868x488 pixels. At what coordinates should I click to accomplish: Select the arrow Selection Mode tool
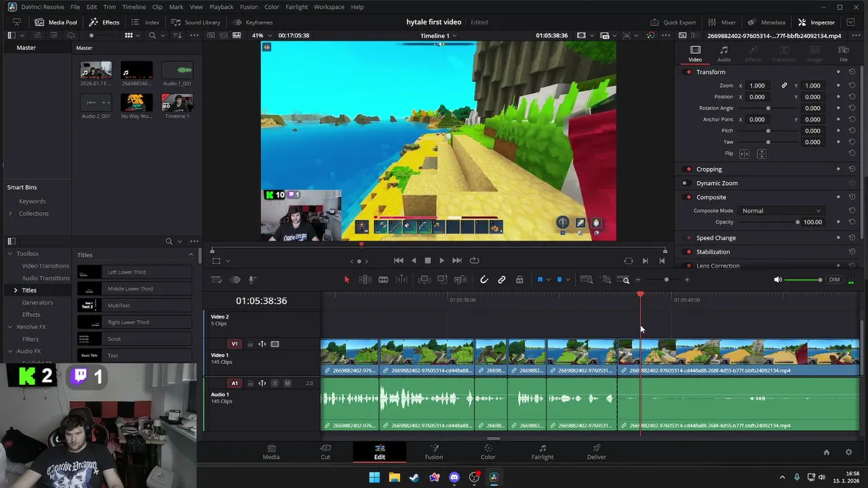click(347, 279)
